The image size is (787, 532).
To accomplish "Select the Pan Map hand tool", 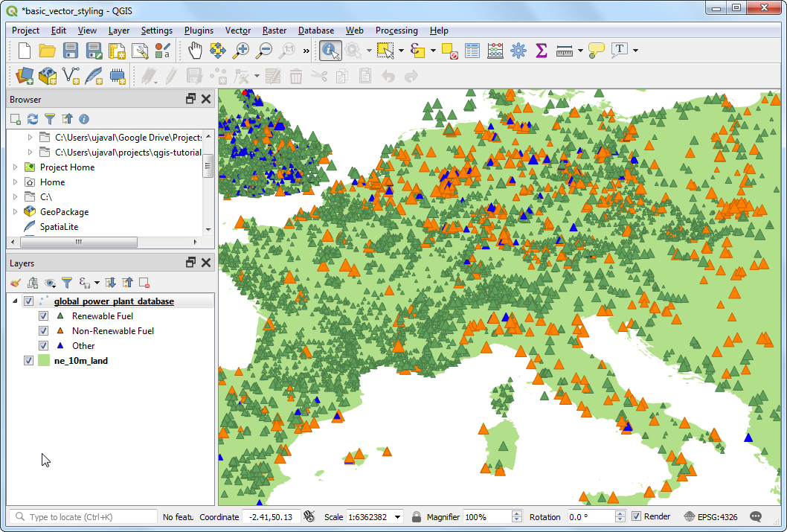I will pyautogui.click(x=195, y=51).
